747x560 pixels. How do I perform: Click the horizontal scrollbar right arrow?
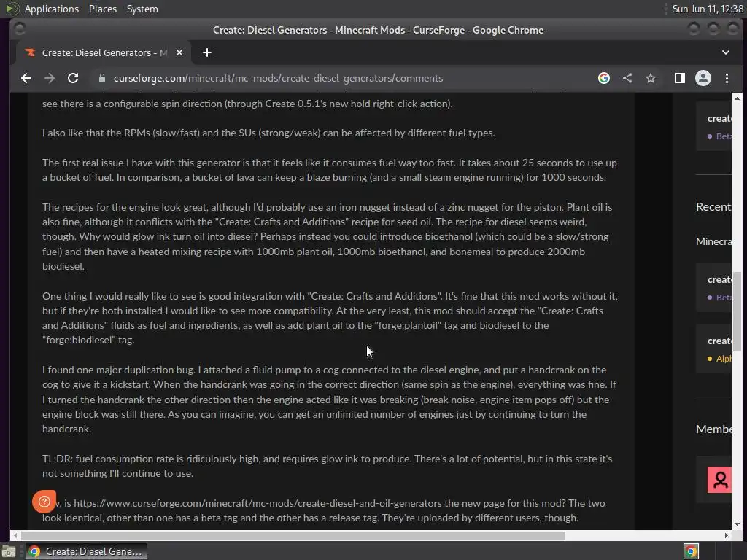(726, 535)
